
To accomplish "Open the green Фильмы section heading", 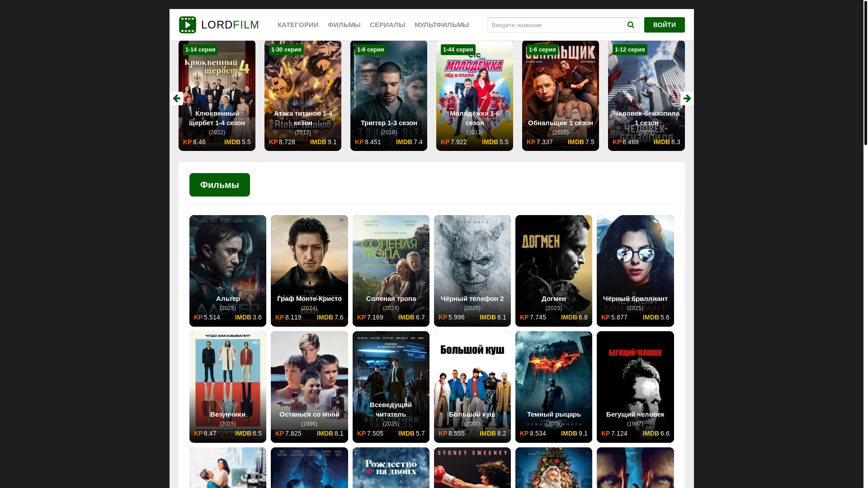I will (220, 185).
